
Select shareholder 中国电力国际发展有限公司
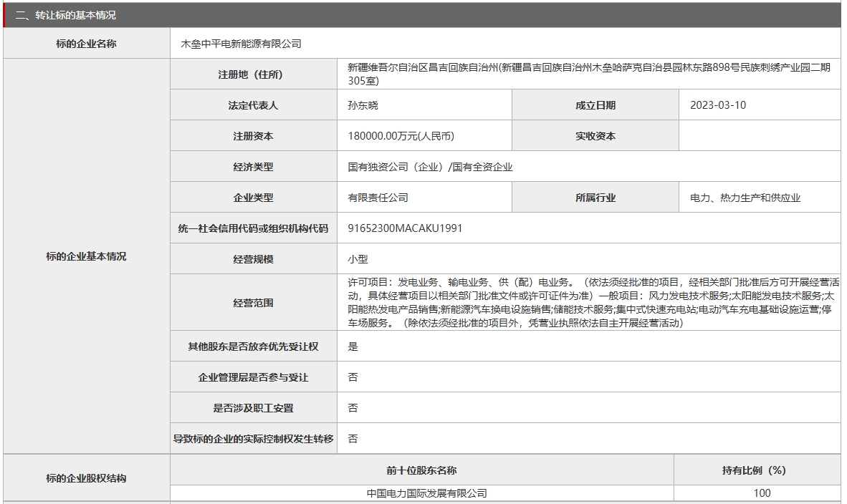(x=427, y=493)
